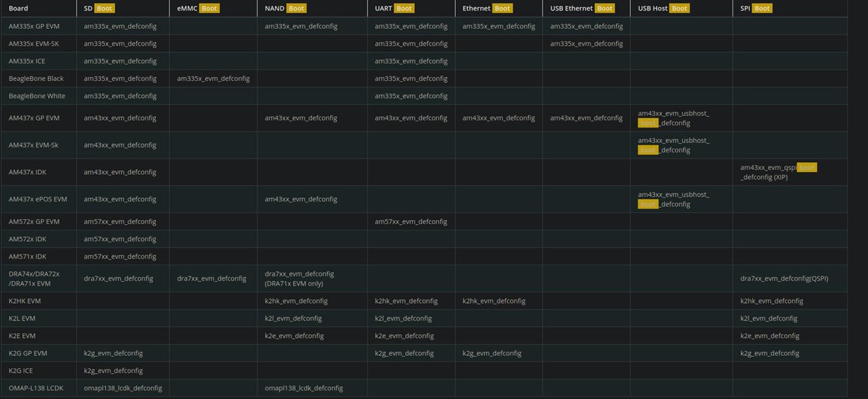Click the DRA71x EVM only NAND cell

[300, 278]
